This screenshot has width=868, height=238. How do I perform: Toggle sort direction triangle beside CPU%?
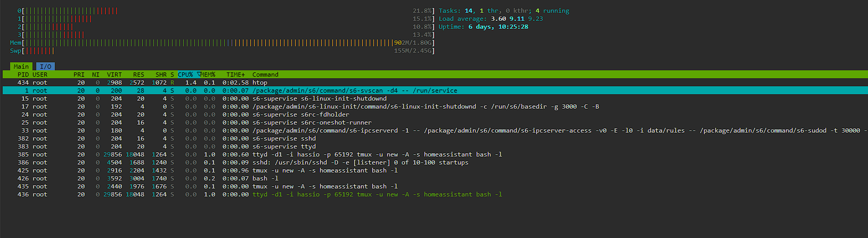pyautogui.click(x=199, y=75)
